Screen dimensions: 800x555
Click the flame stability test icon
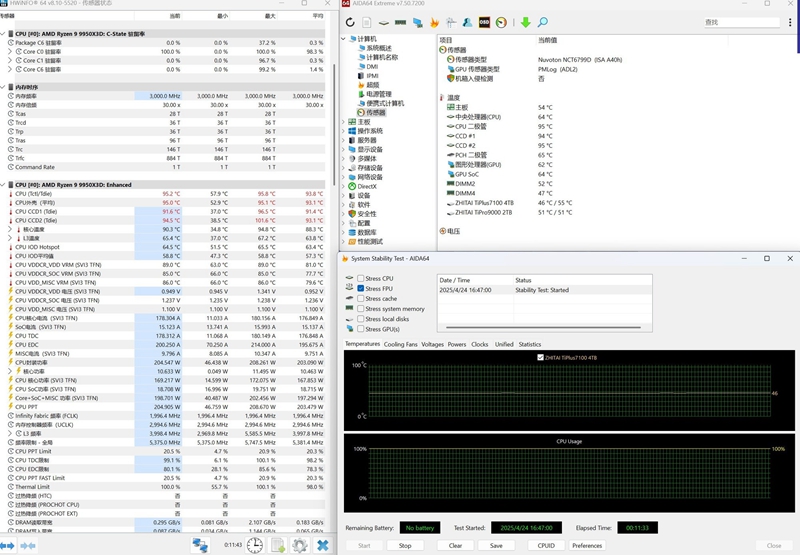tap(434, 22)
